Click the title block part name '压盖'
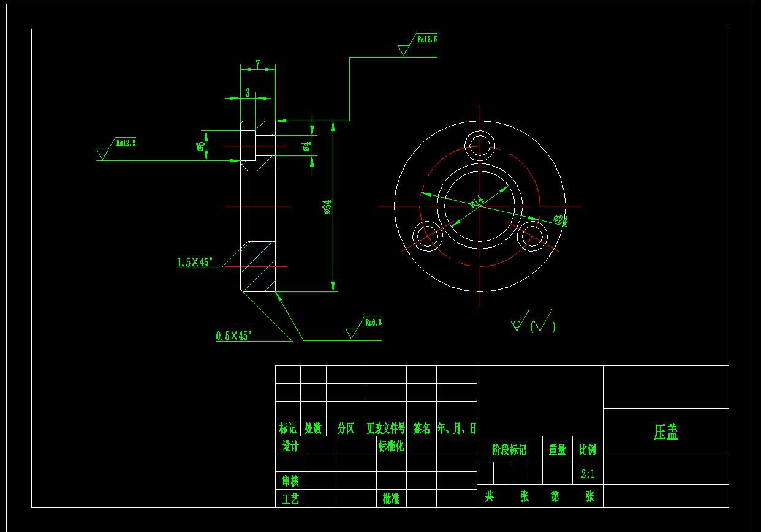 tap(666, 432)
